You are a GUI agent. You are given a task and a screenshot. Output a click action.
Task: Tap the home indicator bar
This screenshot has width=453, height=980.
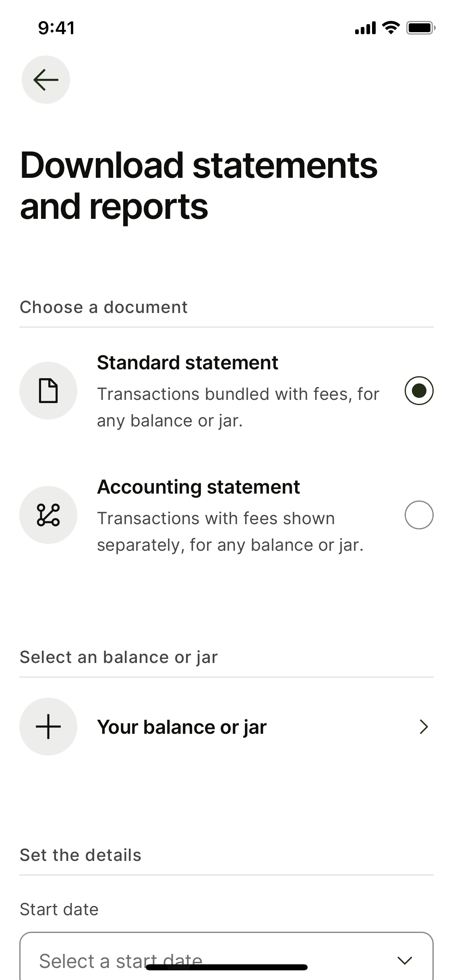[x=227, y=968]
